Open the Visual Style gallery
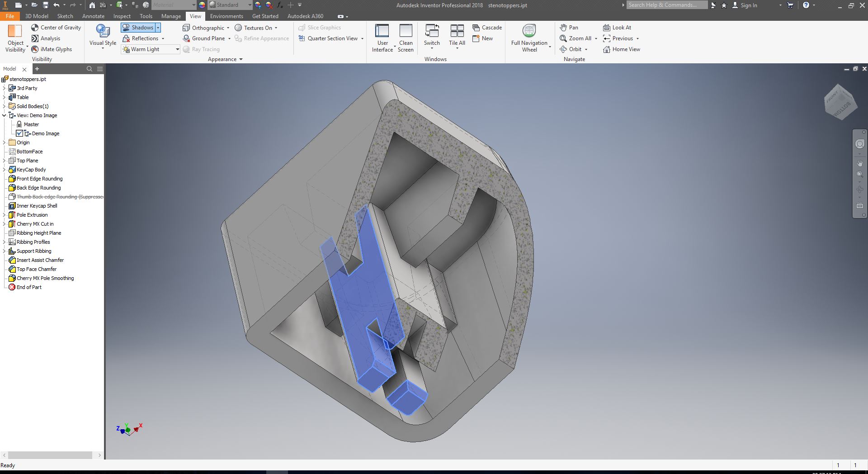This screenshot has width=868, height=474. pyautogui.click(x=103, y=36)
